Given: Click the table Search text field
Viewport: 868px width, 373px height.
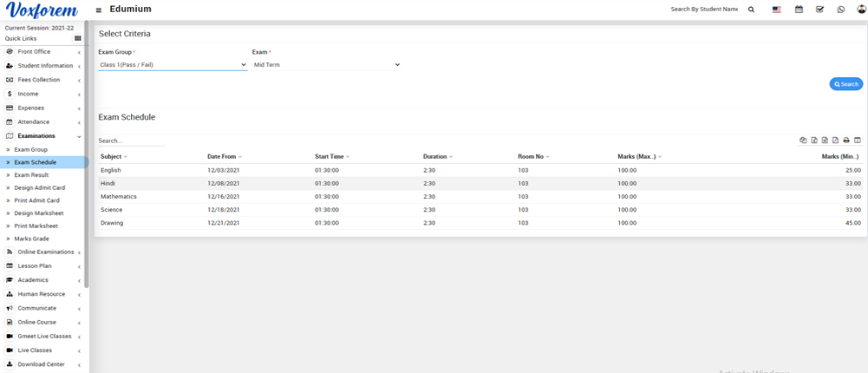Looking at the screenshot, I should tap(130, 141).
